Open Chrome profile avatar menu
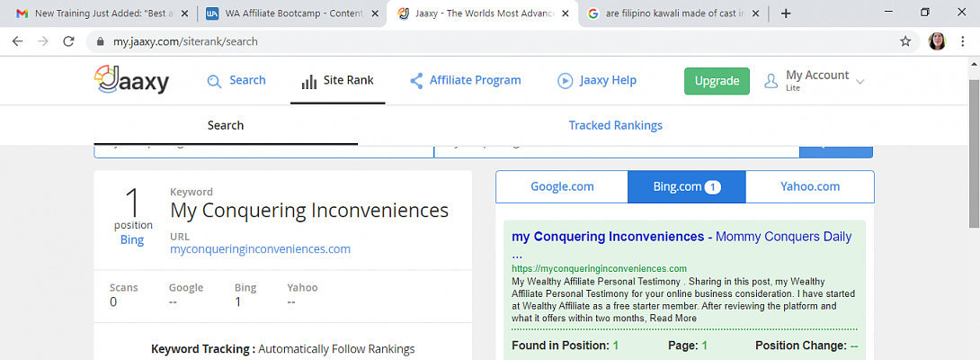The height and width of the screenshot is (360, 980). [x=937, y=41]
